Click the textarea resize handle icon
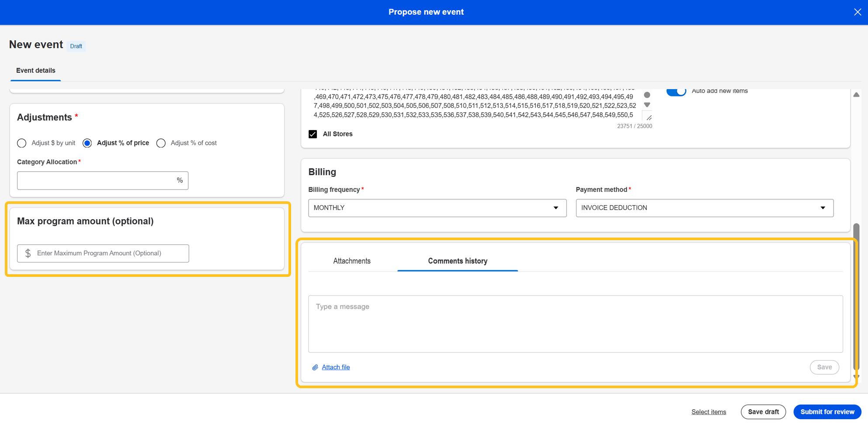Viewport: 868px width, 424px height. tap(649, 117)
